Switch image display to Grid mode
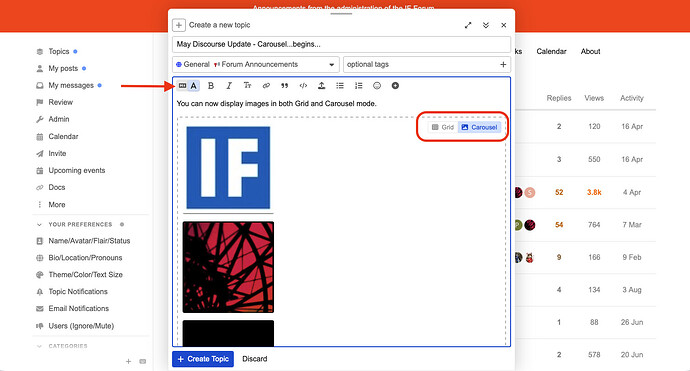Screen dimensions: 690x371 tap(443, 127)
